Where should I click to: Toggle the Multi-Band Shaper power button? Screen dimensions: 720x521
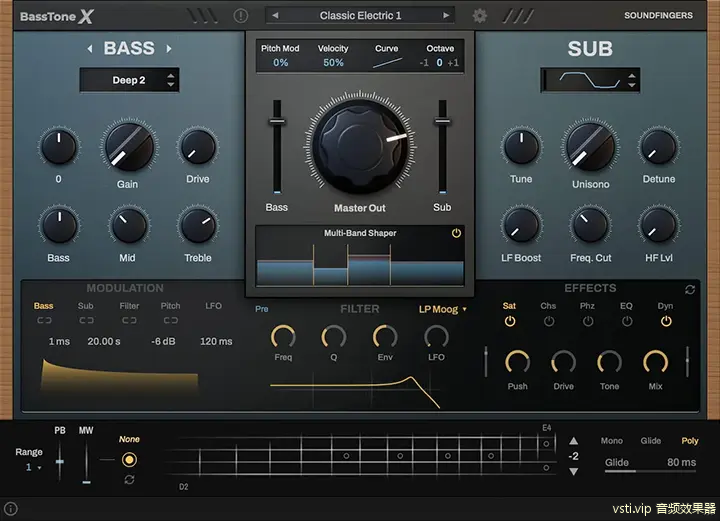[456, 233]
